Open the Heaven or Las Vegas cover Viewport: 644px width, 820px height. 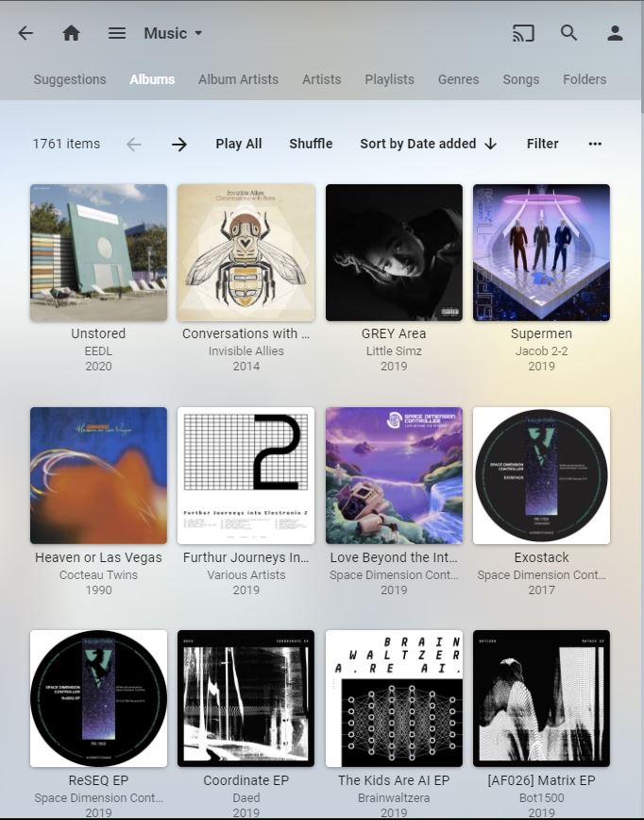99,475
